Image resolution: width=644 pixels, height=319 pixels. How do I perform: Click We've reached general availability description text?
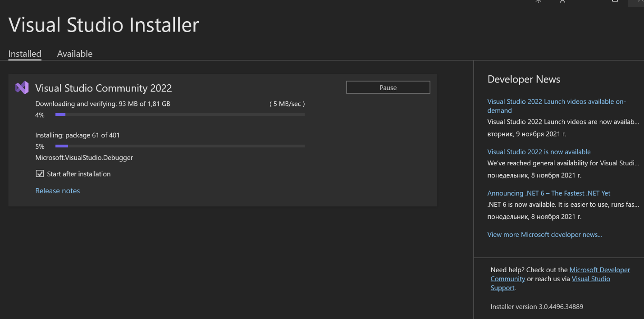click(x=563, y=163)
